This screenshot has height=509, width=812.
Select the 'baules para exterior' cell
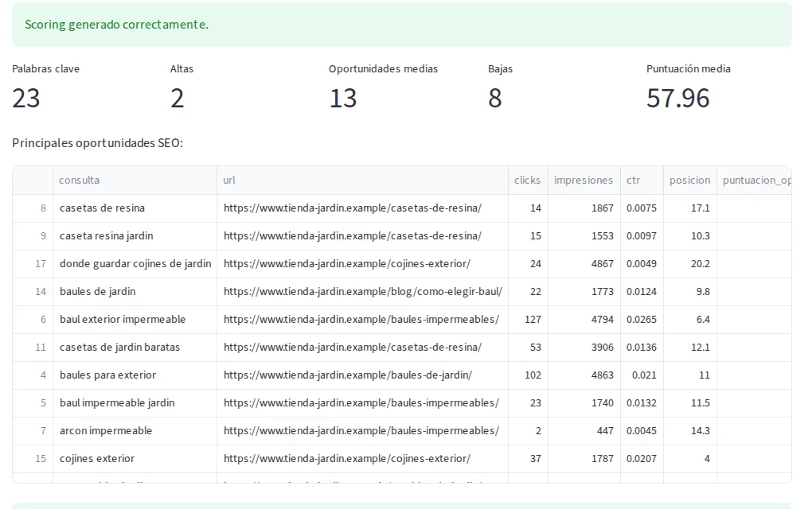pos(135,375)
